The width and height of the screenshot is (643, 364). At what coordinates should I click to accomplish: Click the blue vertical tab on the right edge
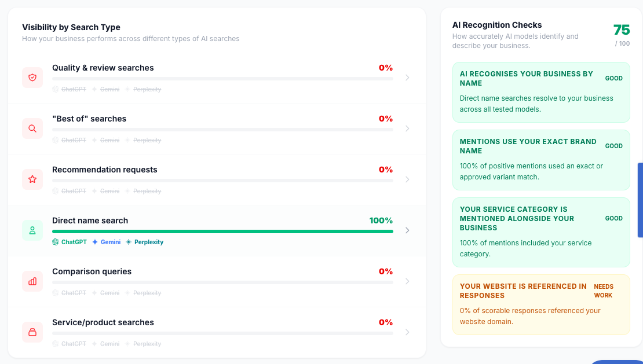click(640, 200)
